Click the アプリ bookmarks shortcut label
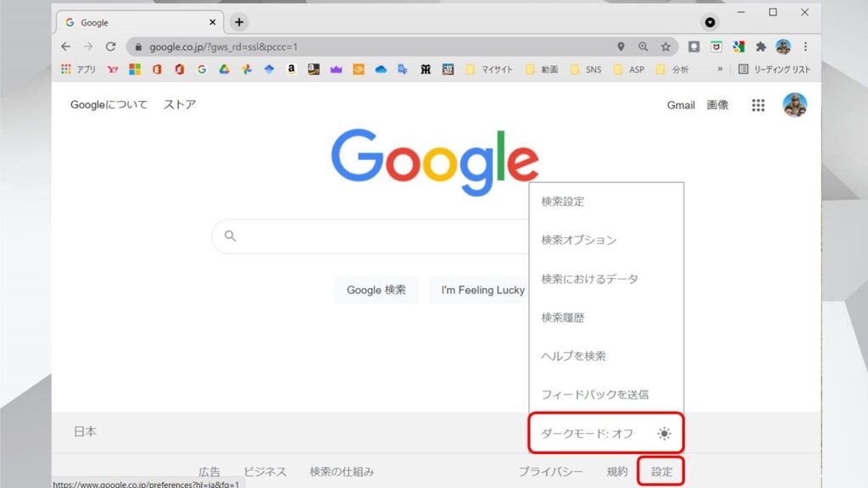Viewport: 868px width, 488px height. click(x=86, y=69)
